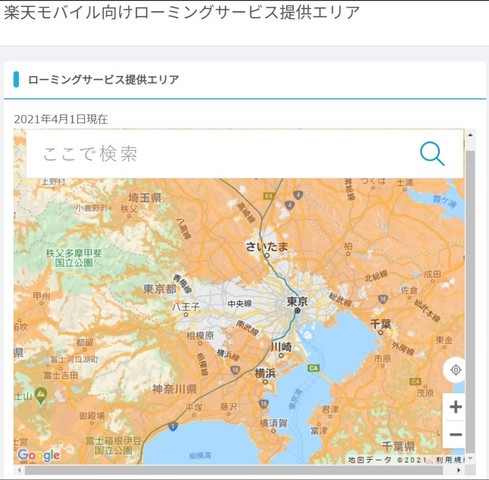Click the 茂原 label on map
Image resolution: width=489 pixels, height=480 pixels.
click(x=425, y=393)
